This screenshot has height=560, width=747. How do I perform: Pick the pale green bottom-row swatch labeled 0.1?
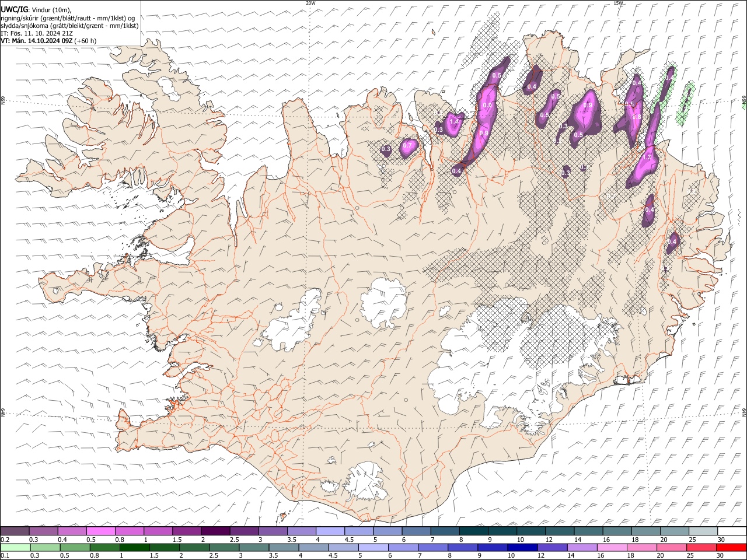point(15,548)
